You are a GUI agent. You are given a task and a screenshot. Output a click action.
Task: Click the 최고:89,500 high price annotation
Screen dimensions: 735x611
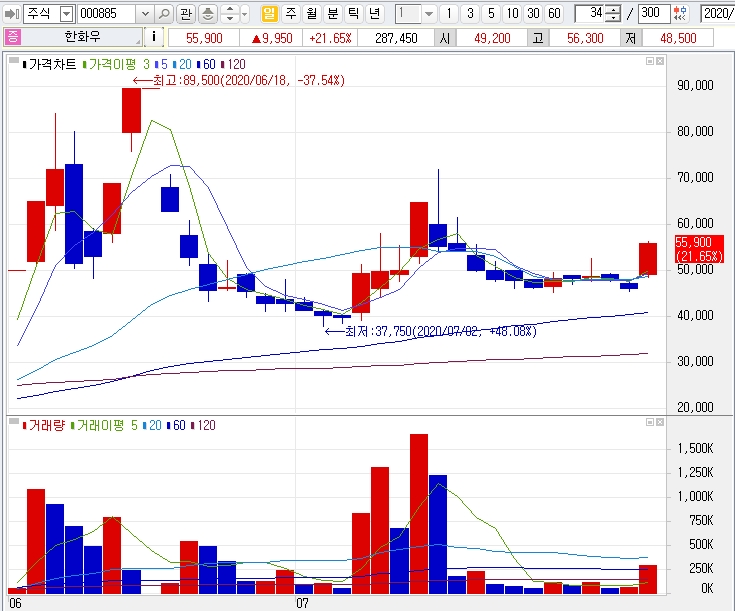(239, 81)
